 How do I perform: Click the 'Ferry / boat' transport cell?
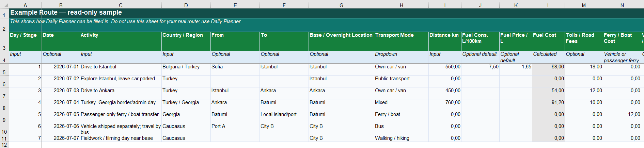(x=401, y=117)
